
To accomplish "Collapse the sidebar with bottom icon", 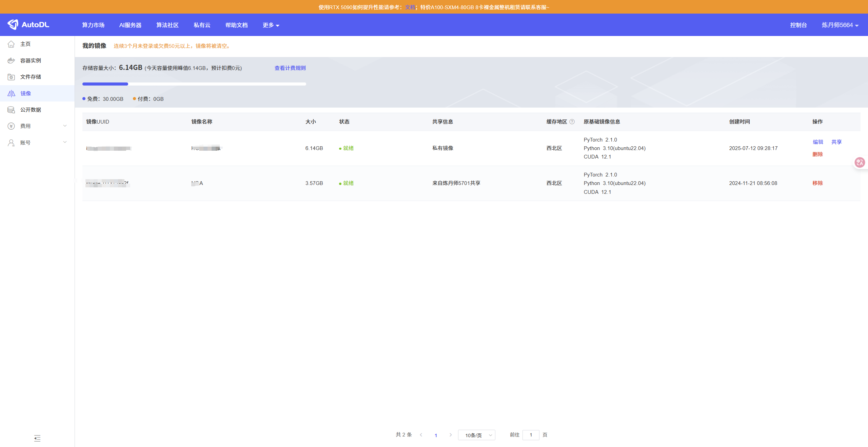I will [37, 438].
